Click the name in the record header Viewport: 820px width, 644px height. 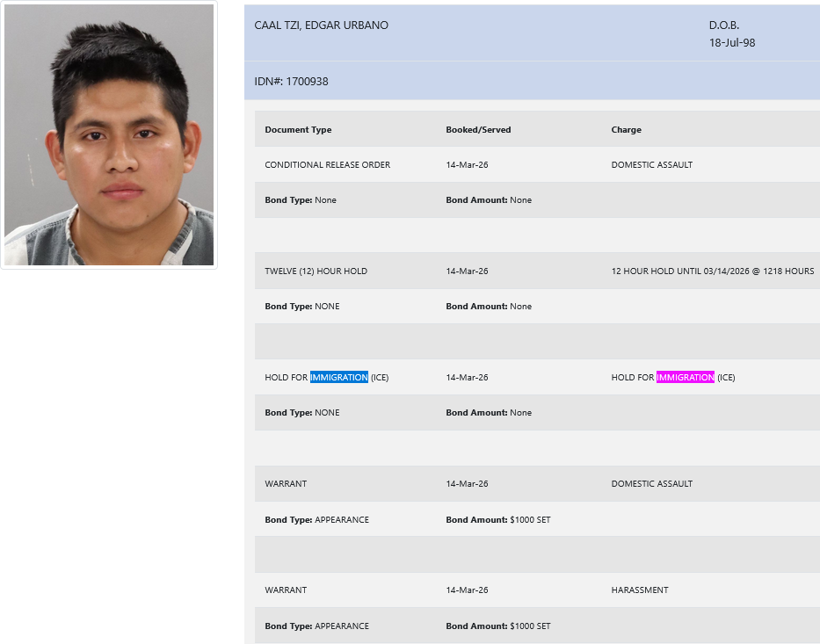321,25
